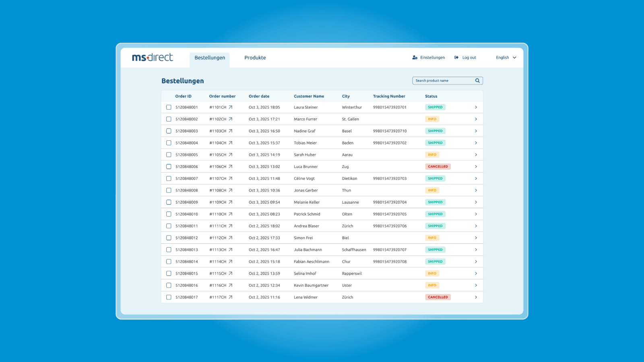
Task: Check the box for Fabian Aeschlimann's order
Action: (169, 261)
